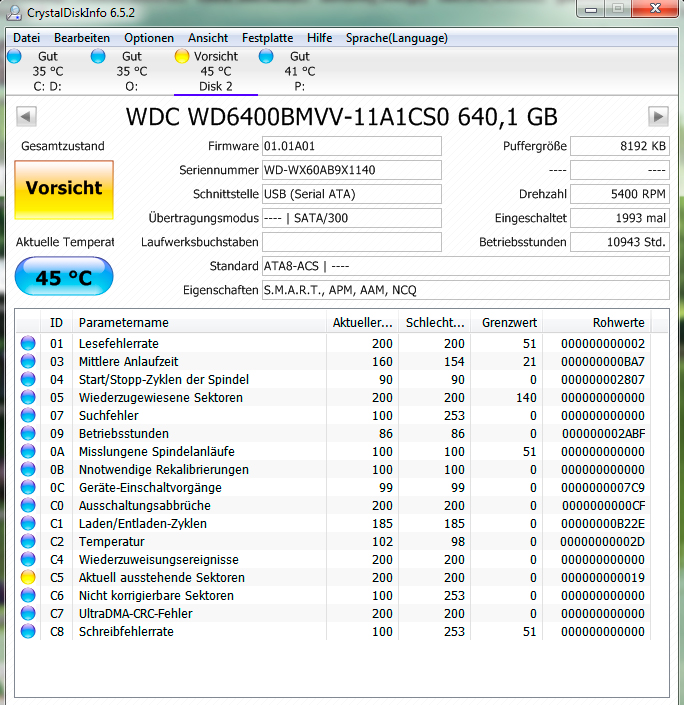This screenshot has width=684, height=705.
Task: Go to previous disk with left arrow
Action: pos(26,117)
